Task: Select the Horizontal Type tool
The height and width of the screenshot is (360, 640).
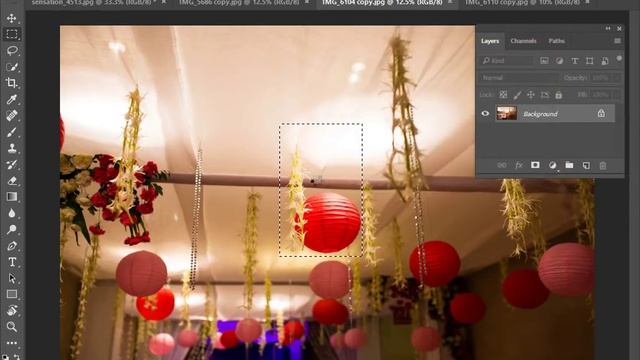Action: (x=11, y=262)
